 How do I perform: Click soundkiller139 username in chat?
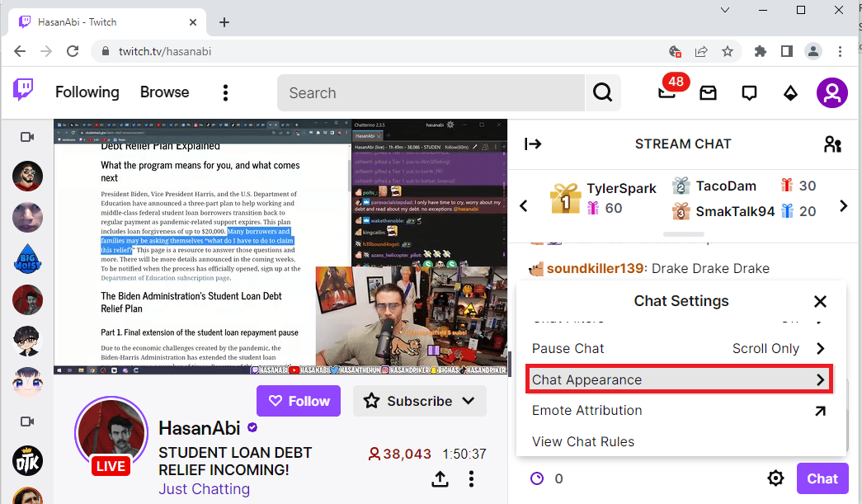pyautogui.click(x=595, y=268)
